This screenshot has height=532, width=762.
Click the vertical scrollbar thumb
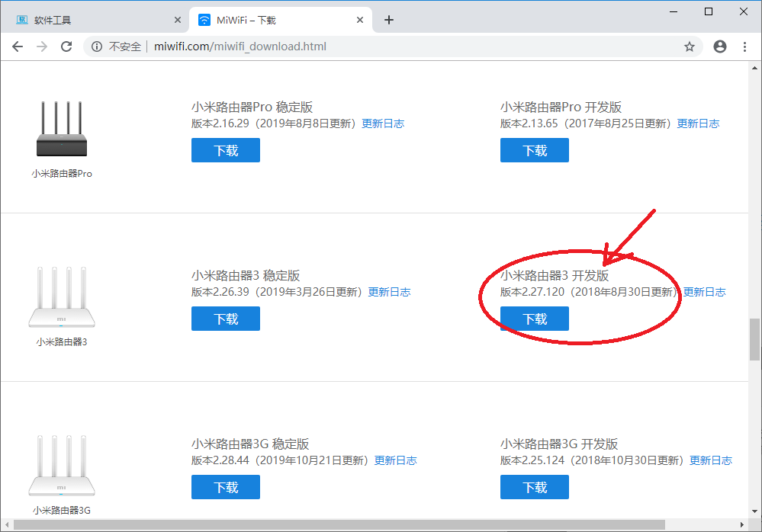754,339
